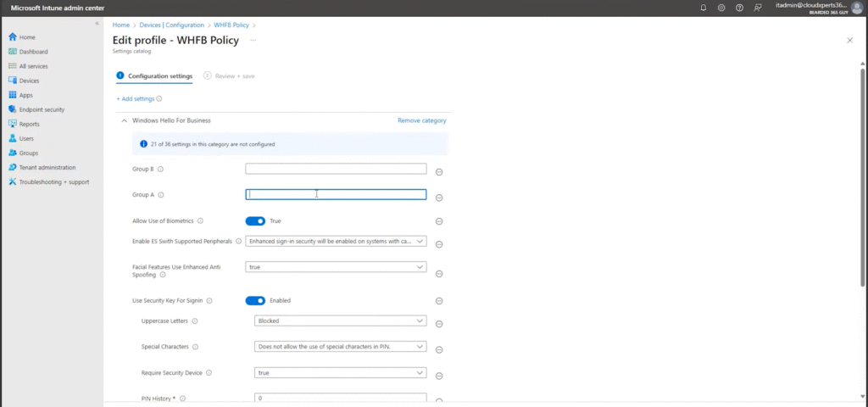Image resolution: width=868 pixels, height=407 pixels.
Task: Remove the Special Characters setting
Action: [x=439, y=350]
